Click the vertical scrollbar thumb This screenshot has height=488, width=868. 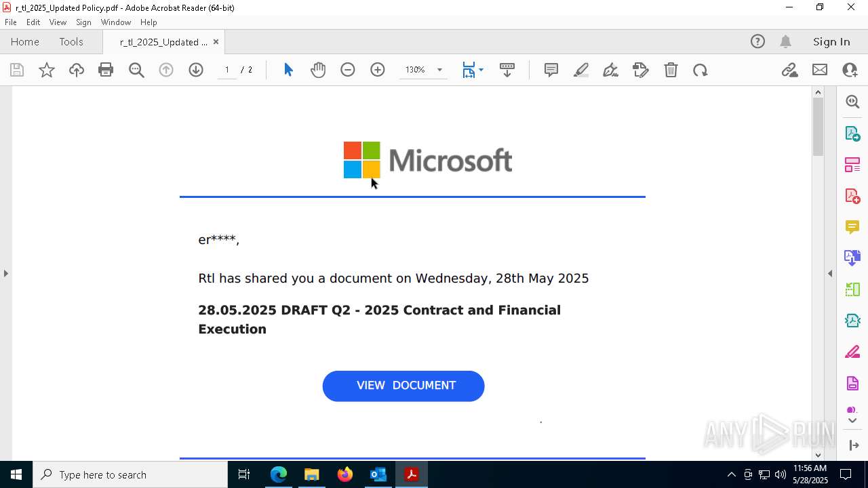point(818,127)
